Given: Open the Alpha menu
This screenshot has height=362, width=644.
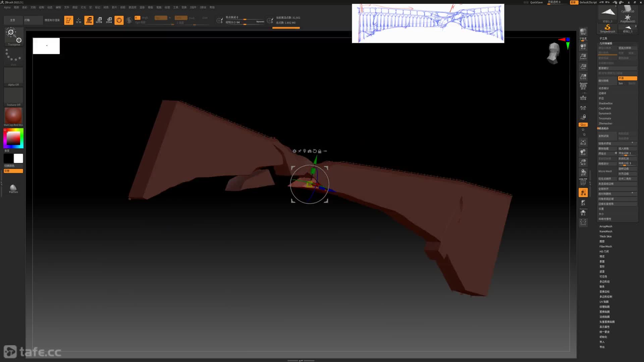Looking at the screenshot, I should point(7,7).
